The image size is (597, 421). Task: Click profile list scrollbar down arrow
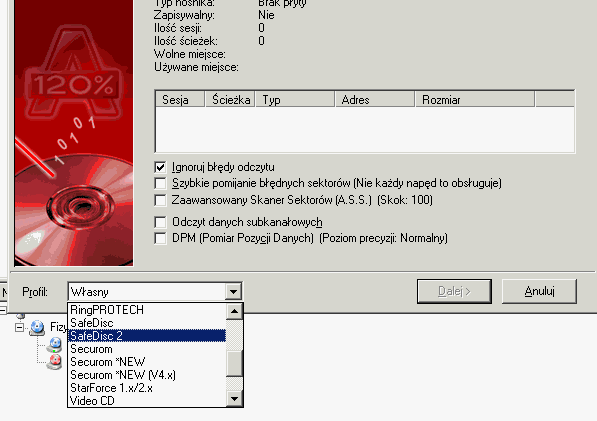tap(234, 399)
